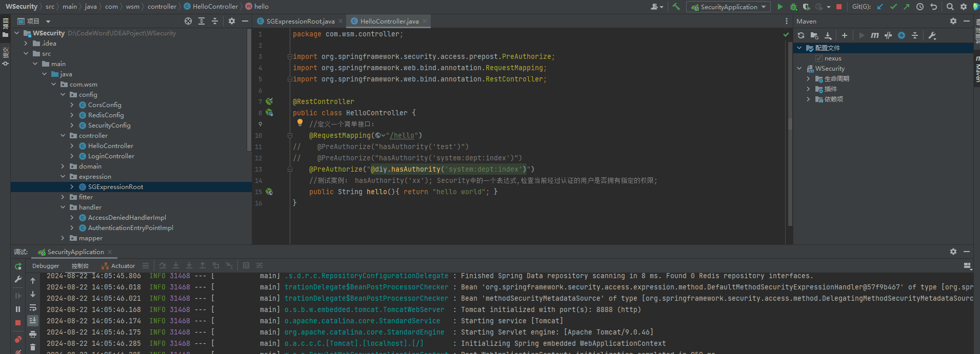Expand the 生命周期 node in Maven panel

click(809, 79)
